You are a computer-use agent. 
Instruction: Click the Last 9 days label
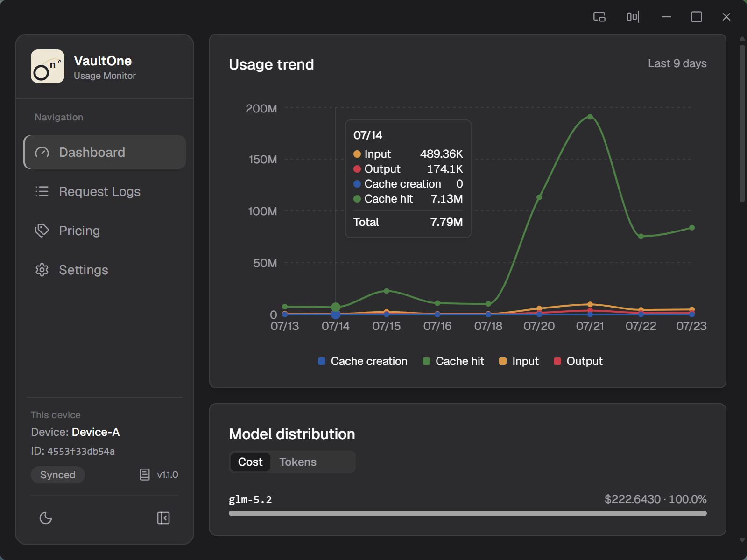click(677, 63)
